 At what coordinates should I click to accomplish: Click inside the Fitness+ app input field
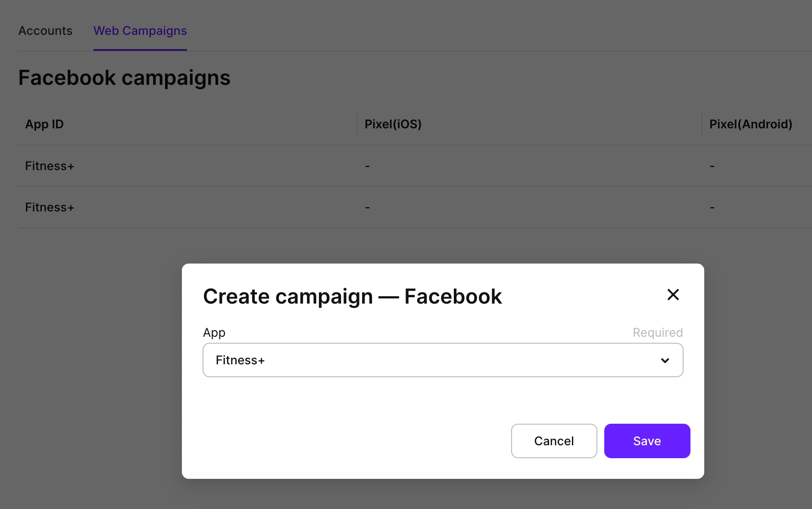click(x=388, y=360)
